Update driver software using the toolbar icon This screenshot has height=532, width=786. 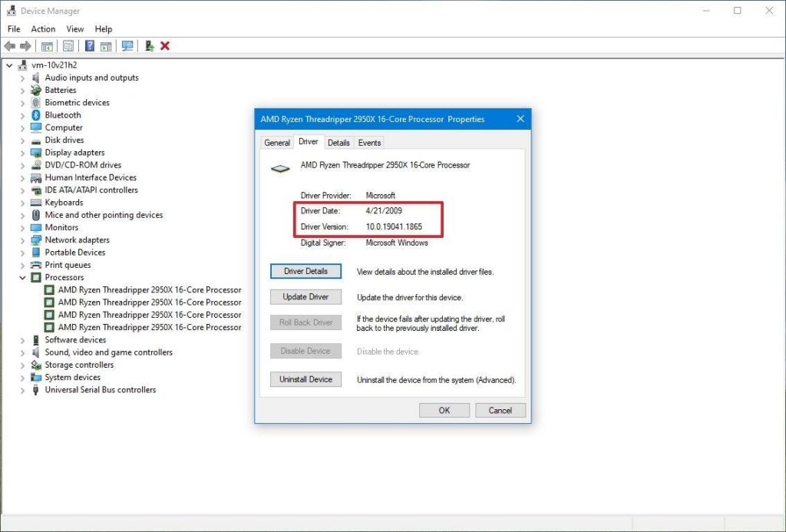pyautogui.click(x=149, y=46)
